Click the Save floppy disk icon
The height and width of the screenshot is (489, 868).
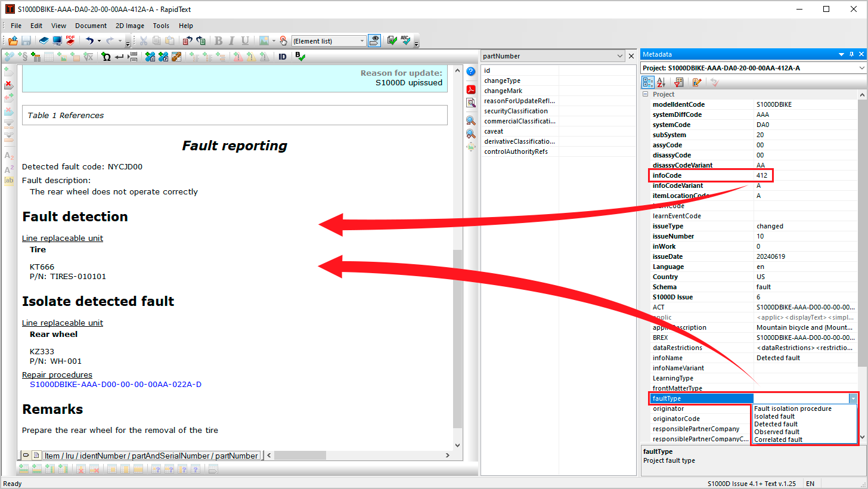coord(26,41)
